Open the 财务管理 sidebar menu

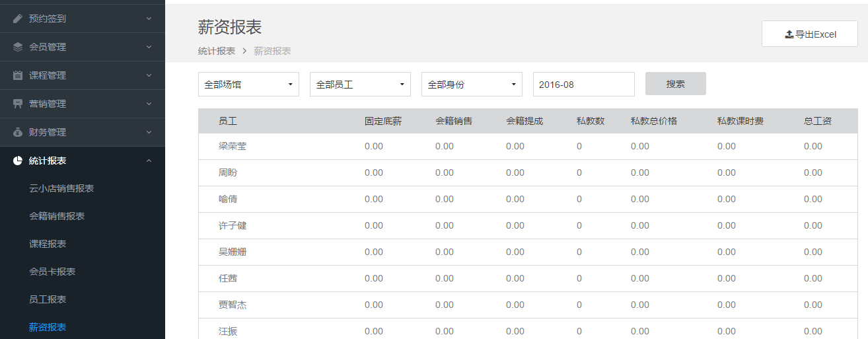[x=83, y=132]
